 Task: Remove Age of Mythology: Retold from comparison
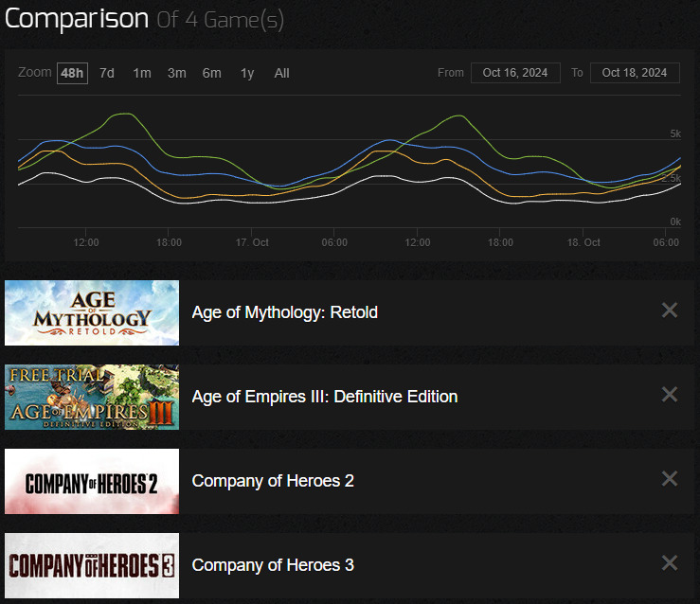click(670, 311)
